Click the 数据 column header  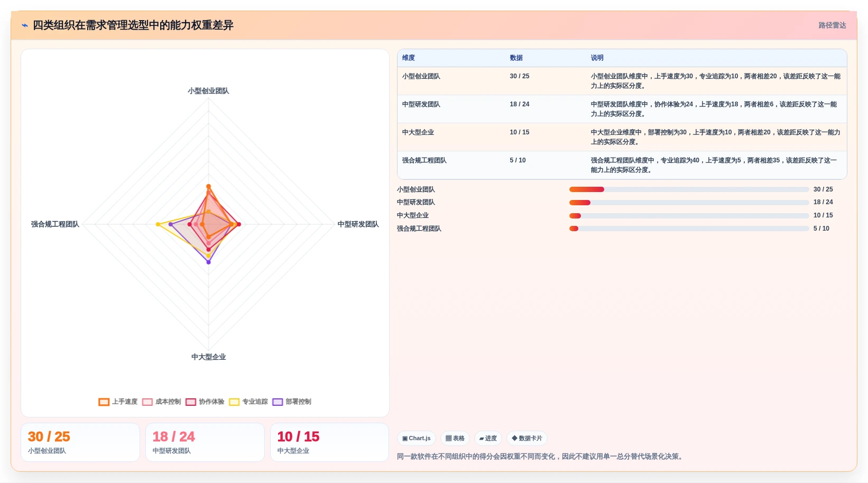[516, 58]
